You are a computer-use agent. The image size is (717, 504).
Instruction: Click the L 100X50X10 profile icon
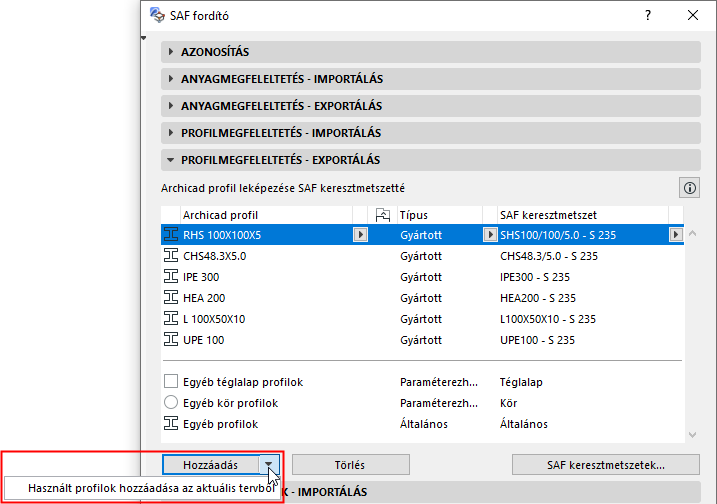pos(169,319)
